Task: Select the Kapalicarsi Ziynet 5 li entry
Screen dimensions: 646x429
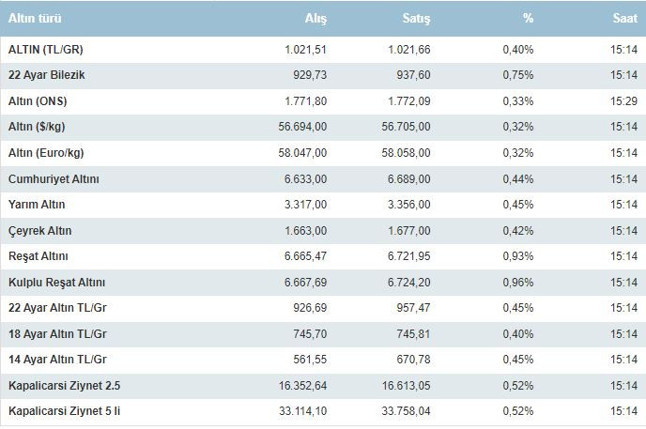Action: pyautogui.click(x=64, y=412)
